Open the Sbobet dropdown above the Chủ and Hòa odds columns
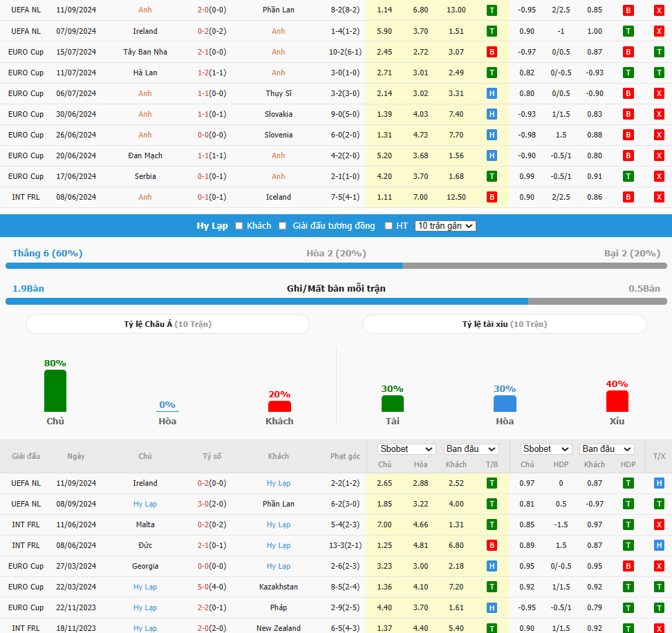The width and height of the screenshot is (672, 633). pos(407,449)
